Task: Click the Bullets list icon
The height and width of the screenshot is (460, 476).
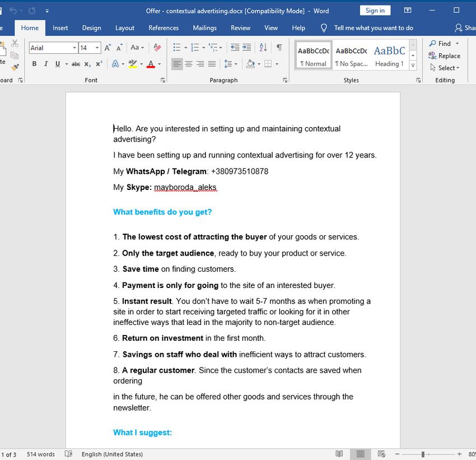Action: (x=176, y=48)
